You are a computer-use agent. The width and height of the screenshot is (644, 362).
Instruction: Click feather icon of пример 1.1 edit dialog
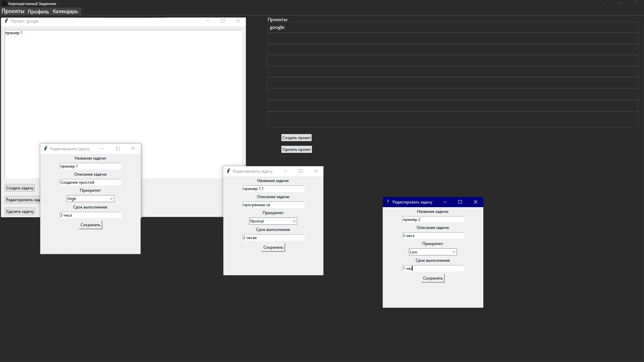228,171
